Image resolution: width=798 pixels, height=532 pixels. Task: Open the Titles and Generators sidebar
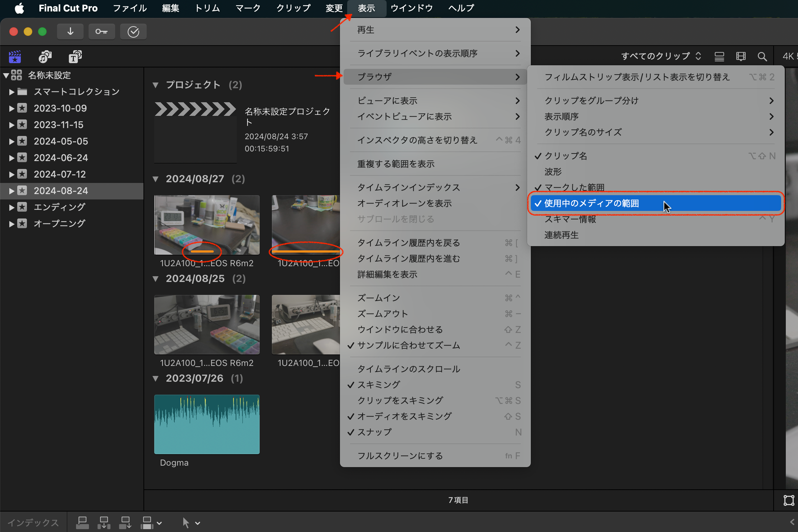click(x=75, y=57)
